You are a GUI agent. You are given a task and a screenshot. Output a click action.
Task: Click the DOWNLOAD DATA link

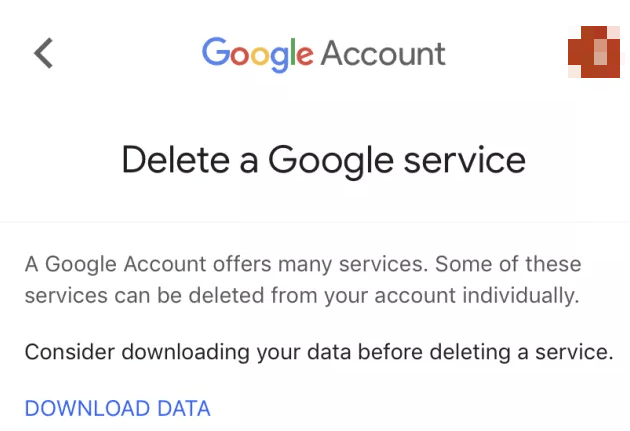pos(117,408)
